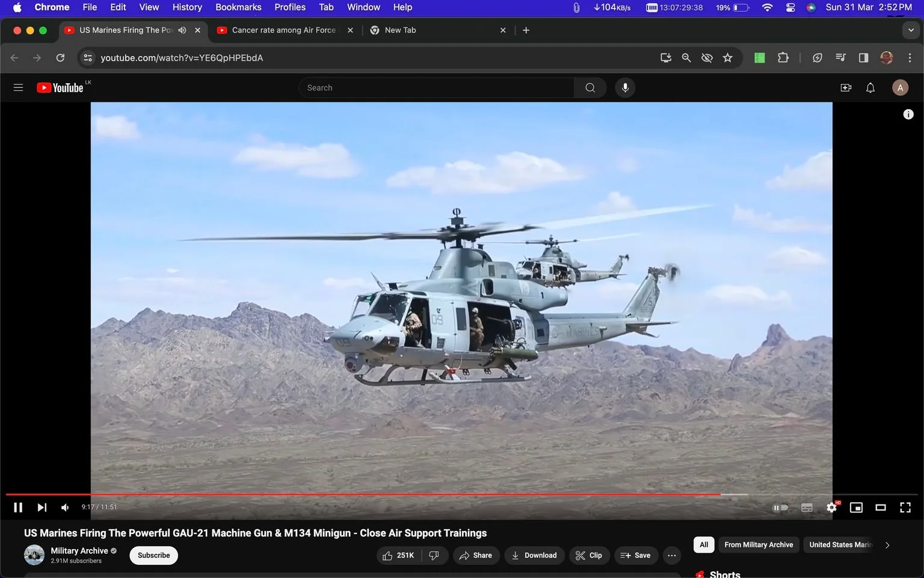Open more actions three-dot menu
This screenshot has width=924, height=578.
pyautogui.click(x=672, y=555)
